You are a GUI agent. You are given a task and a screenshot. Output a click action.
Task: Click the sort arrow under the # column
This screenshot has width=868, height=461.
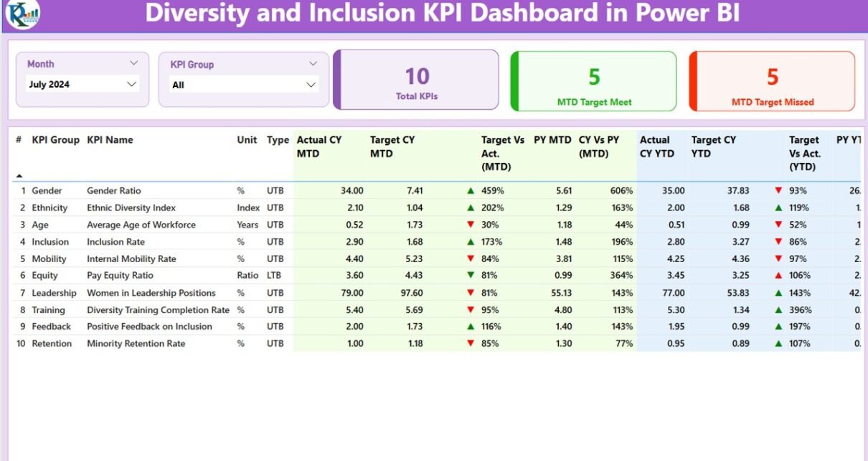pos(19,175)
